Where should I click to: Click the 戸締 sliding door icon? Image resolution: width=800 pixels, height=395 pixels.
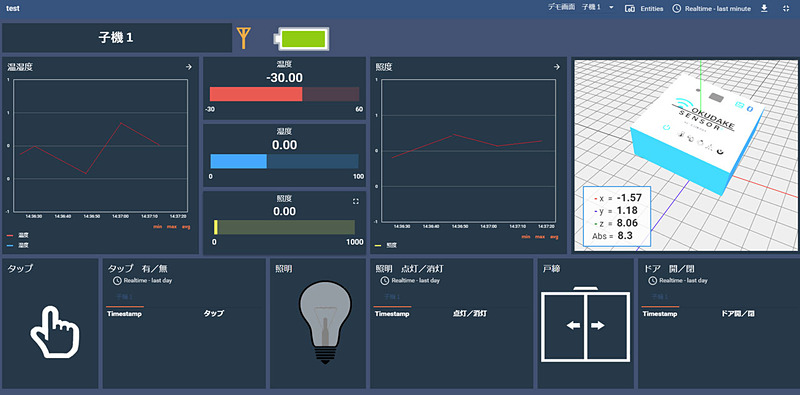point(585,325)
